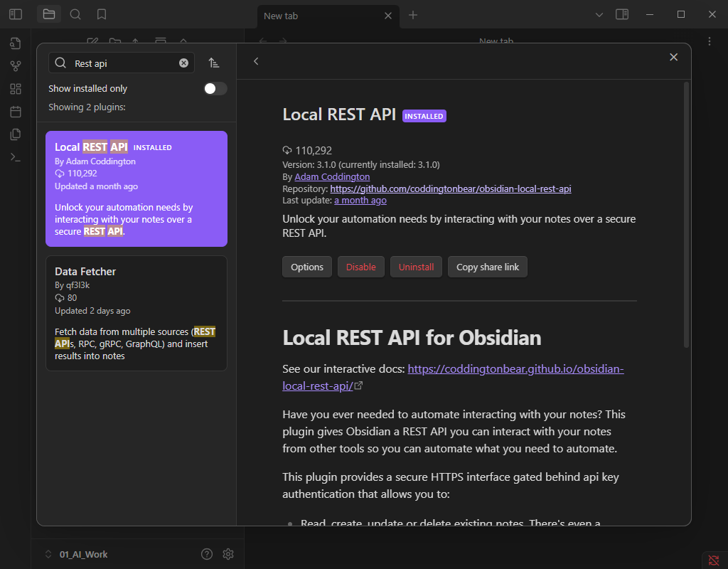
Task: Open canvas ribbon icon
Action: pyautogui.click(x=16, y=89)
